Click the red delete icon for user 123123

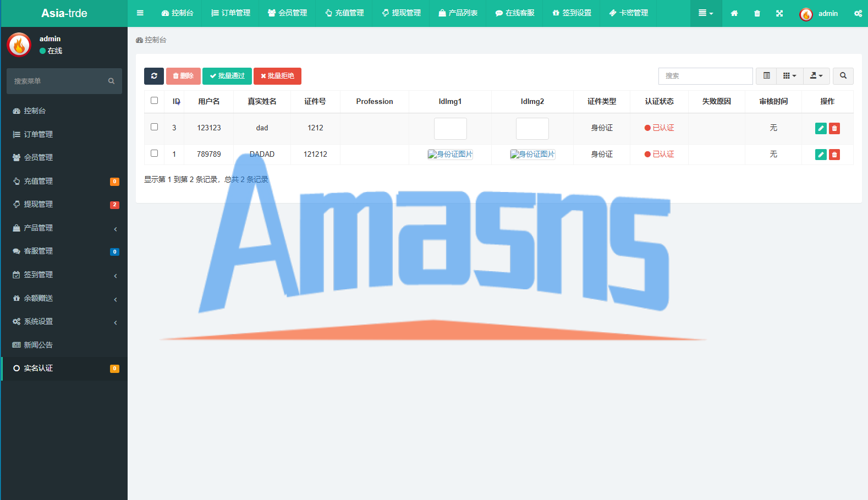click(x=834, y=128)
